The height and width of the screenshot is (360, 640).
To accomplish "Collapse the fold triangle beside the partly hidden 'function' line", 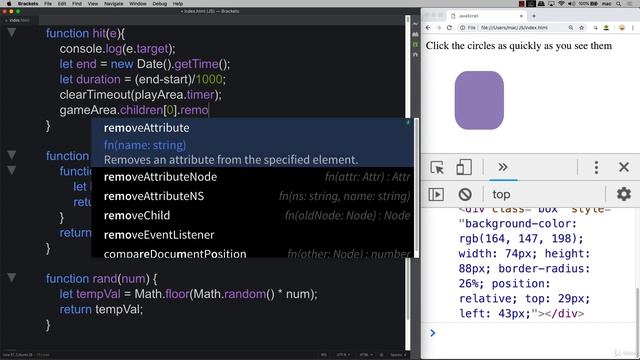I will (12, 155).
